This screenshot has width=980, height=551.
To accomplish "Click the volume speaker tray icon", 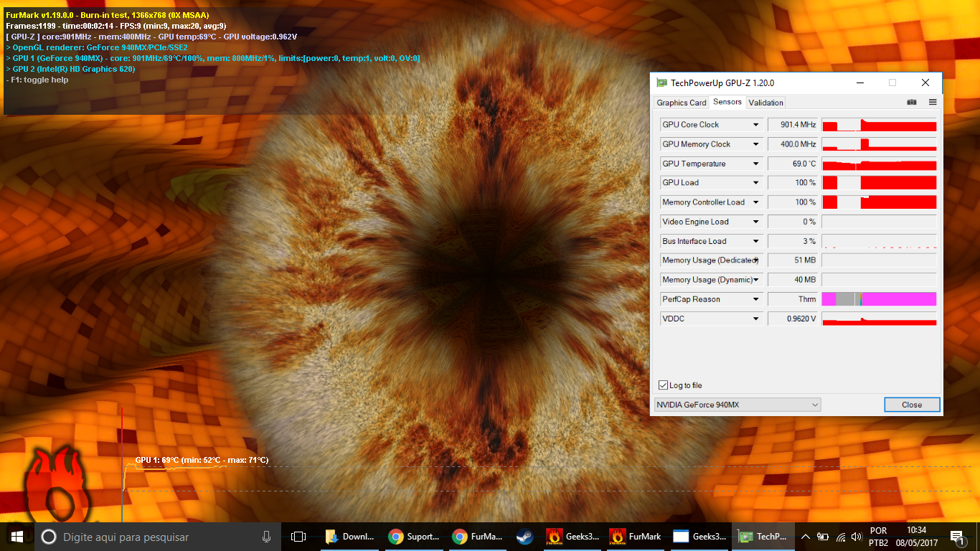I will (x=856, y=537).
